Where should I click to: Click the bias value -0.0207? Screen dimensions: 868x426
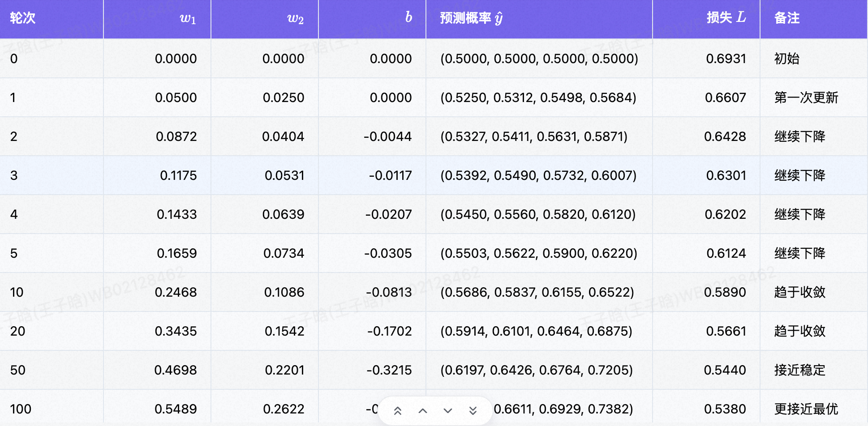pos(389,214)
